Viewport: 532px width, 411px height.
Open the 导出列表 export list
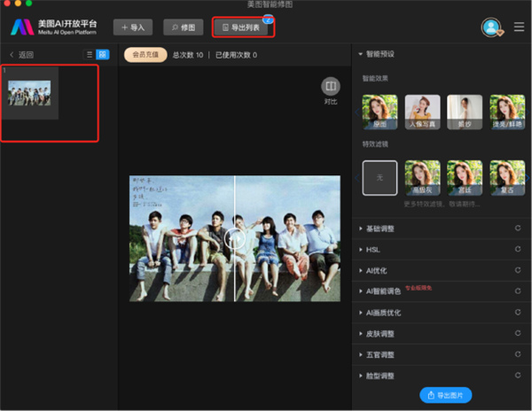click(241, 27)
